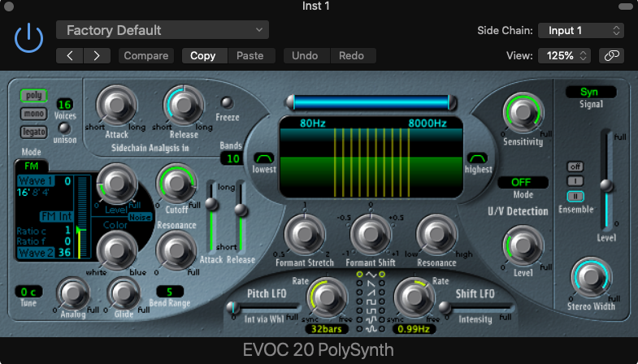Click the Sensitivity knob

(523, 112)
